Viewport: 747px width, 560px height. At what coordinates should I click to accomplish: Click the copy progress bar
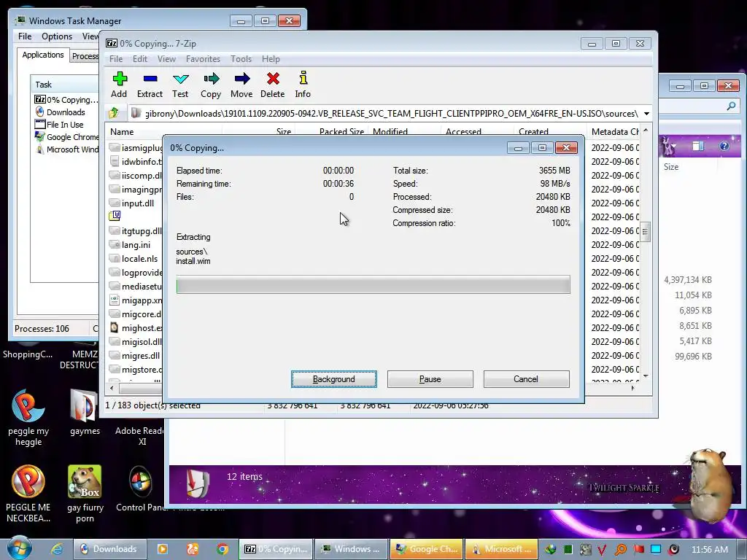[373, 286]
